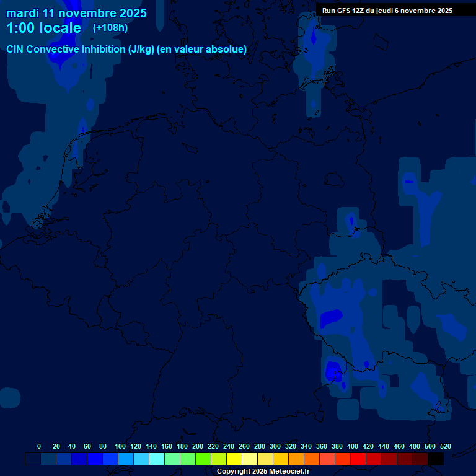Pick the black swatch ending the color scale

tap(436, 459)
